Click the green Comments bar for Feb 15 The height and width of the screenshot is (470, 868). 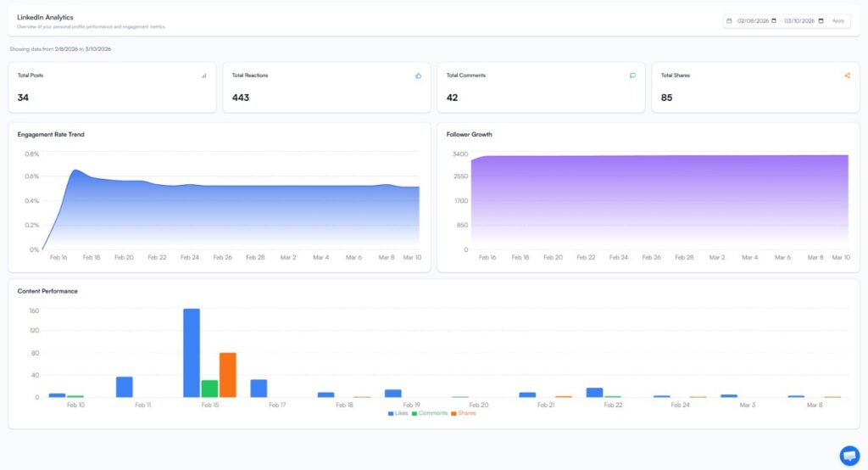point(209,389)
